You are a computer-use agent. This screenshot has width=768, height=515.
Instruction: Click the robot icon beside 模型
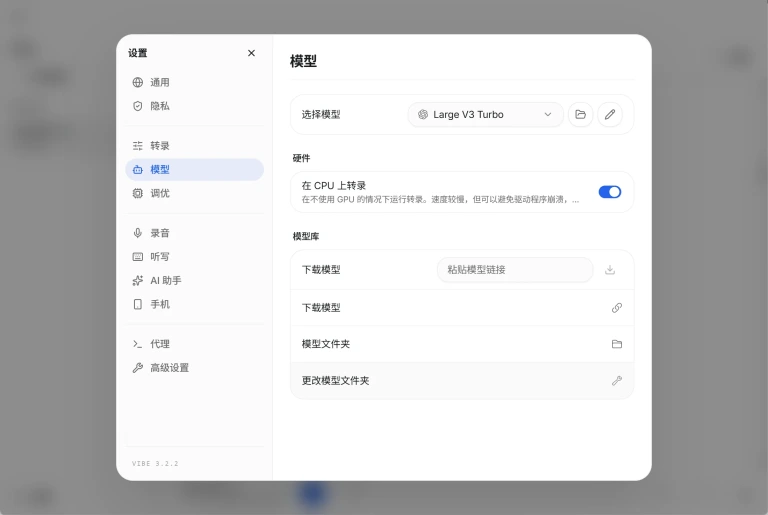pyautogui.click(x=138, y=170)
